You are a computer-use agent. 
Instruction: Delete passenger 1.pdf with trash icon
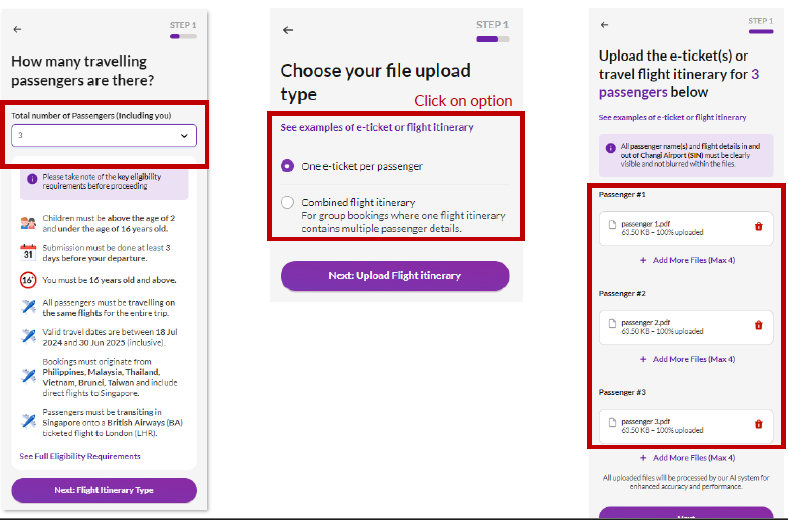coord(758,227)
